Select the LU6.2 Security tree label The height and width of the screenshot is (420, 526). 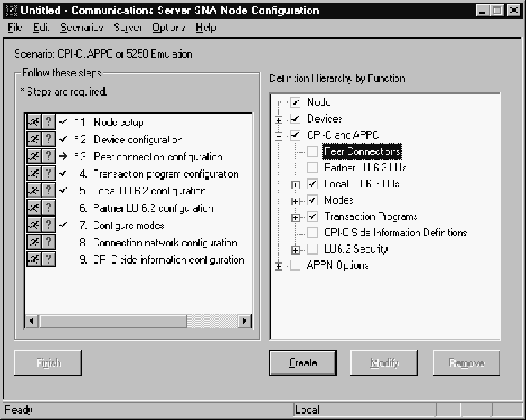(x=356, y=249)
